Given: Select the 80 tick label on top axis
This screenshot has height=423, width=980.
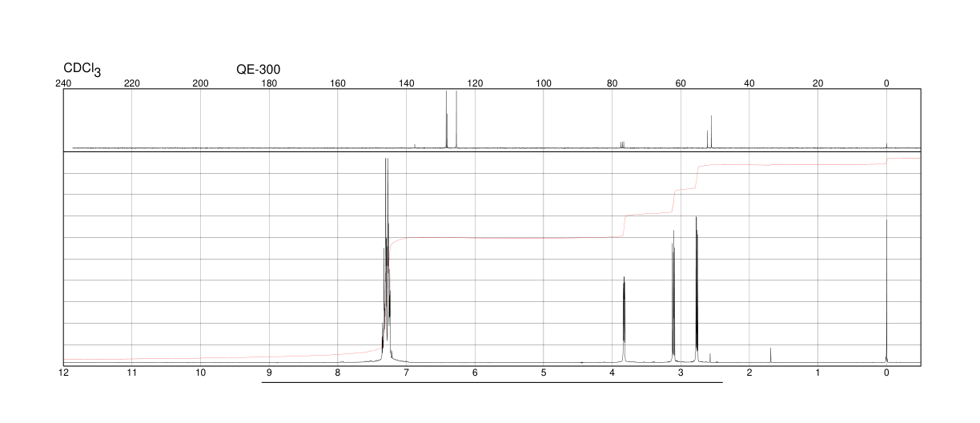Looking at the screenshot, I should 612,83.
